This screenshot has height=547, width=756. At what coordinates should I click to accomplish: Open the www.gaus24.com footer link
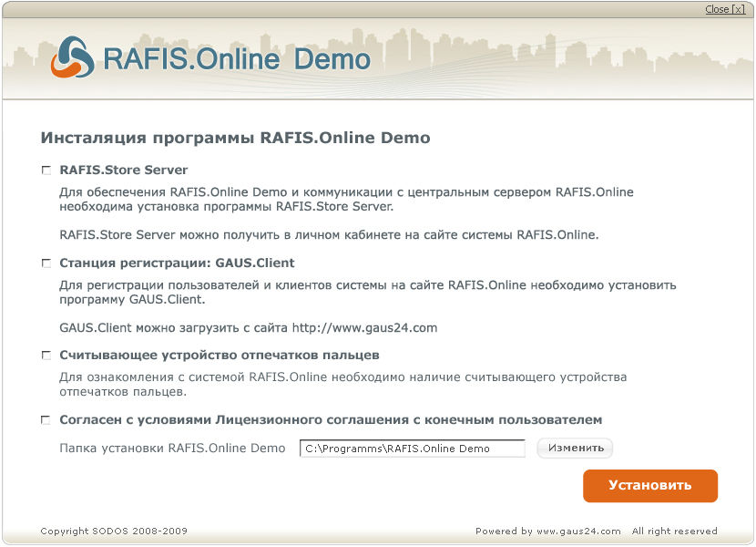[577, 532]
